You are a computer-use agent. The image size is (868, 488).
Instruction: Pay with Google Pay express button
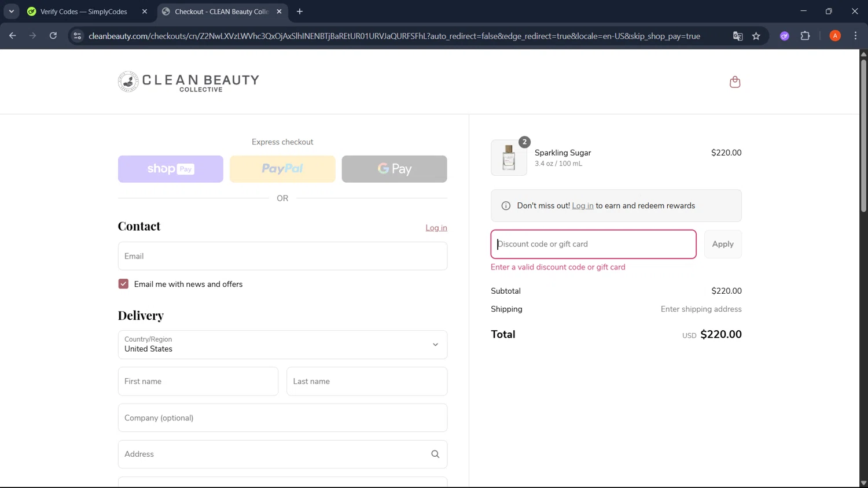[x=394, y=169]
